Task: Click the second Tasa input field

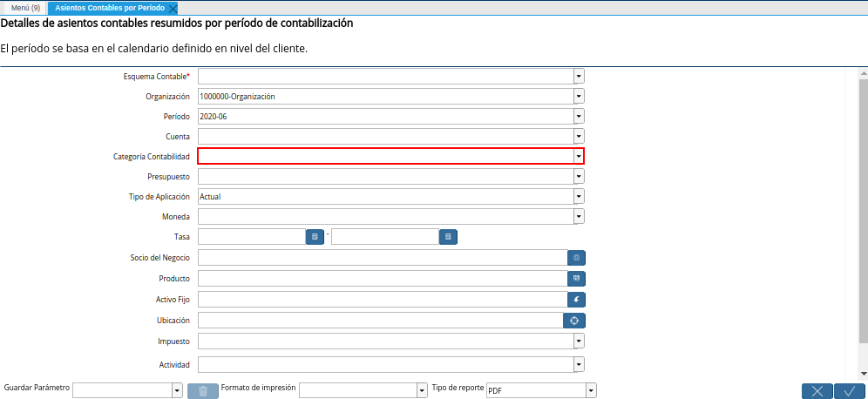Action: click(x=385, y=237)
